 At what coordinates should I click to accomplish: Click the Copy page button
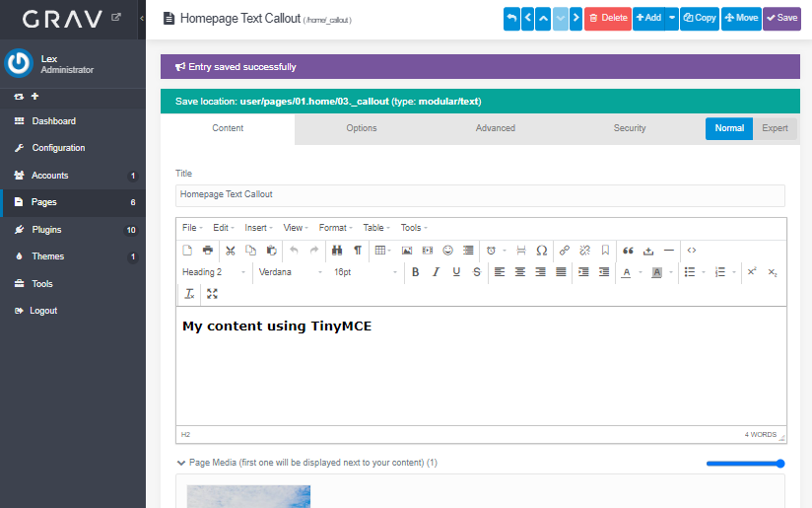700,18
